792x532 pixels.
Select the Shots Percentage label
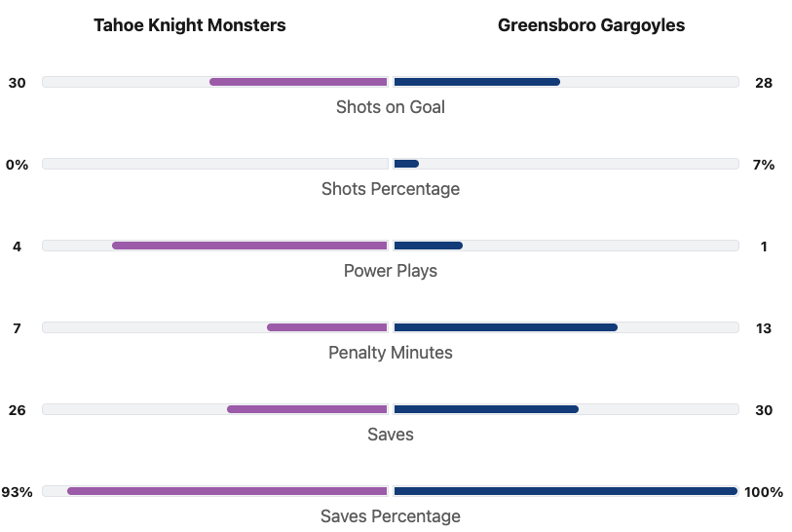391,189
